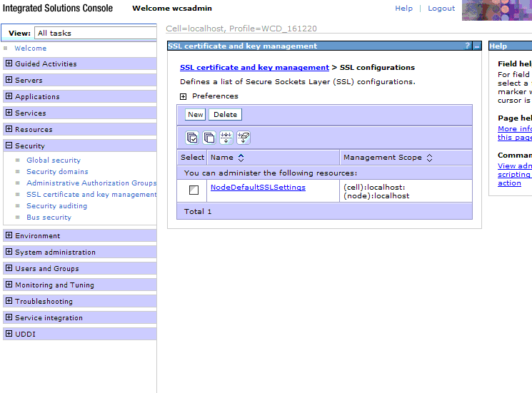Click the Deselect All Items toolbar icon

209,138
